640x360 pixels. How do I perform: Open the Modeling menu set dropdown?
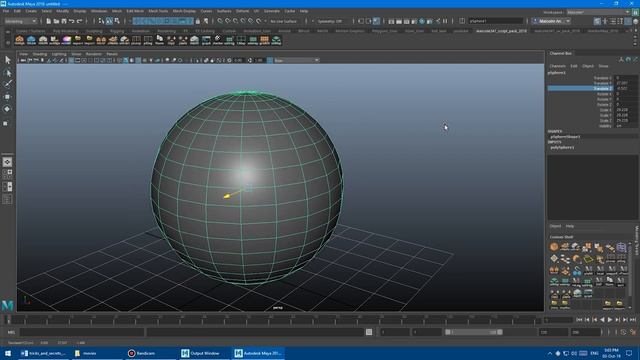point(20,21)
